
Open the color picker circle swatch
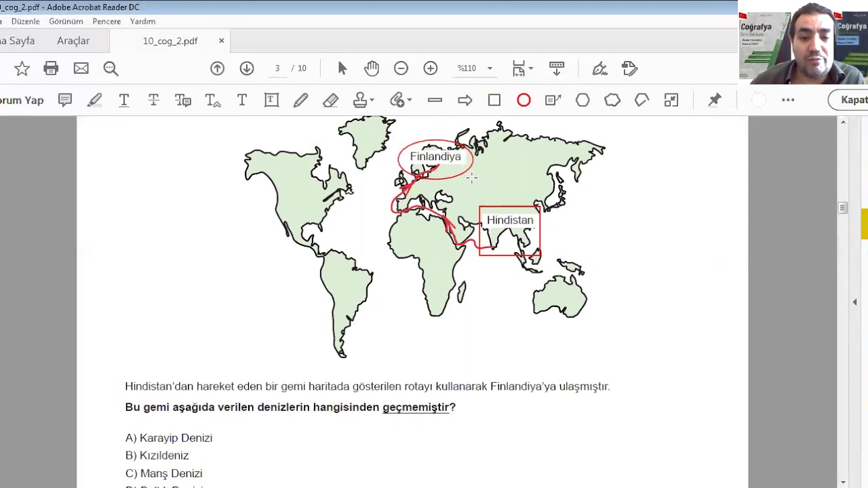[759, 100]
